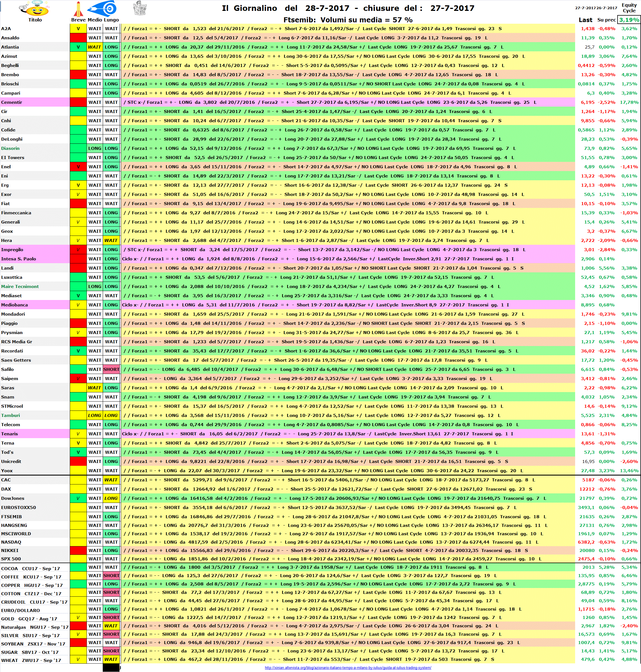Image resolution: width=641 pixels, height=672 pixels.
Task: Select the COCOA CCU17 futures row name
Action: click(30, 568)
